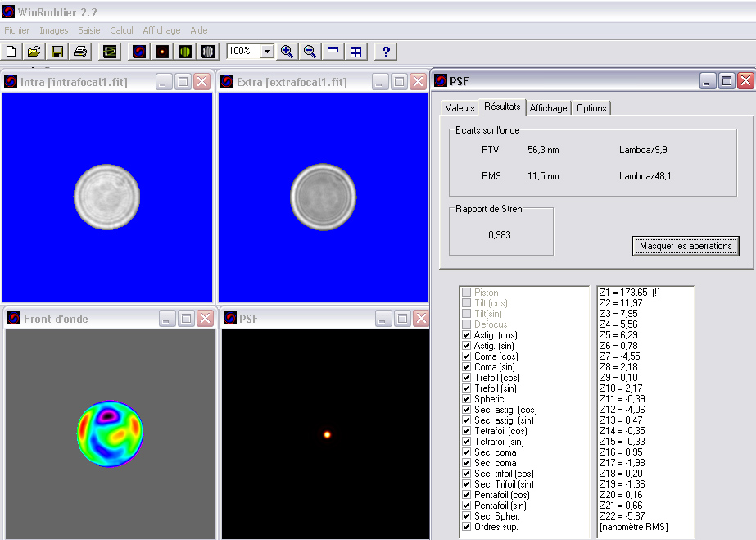Toggle Trefoil (sin) checkbox
This screenshot has height=540, width=756.
tap(466, 388)
